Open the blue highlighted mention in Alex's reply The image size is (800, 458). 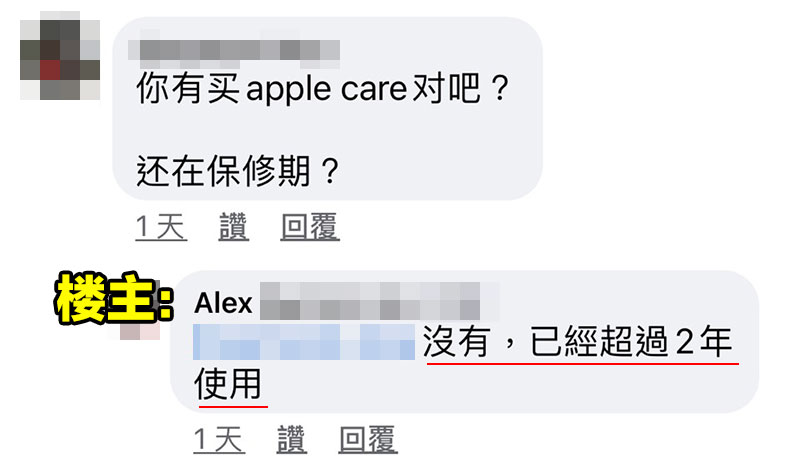[x=304, y=342]
